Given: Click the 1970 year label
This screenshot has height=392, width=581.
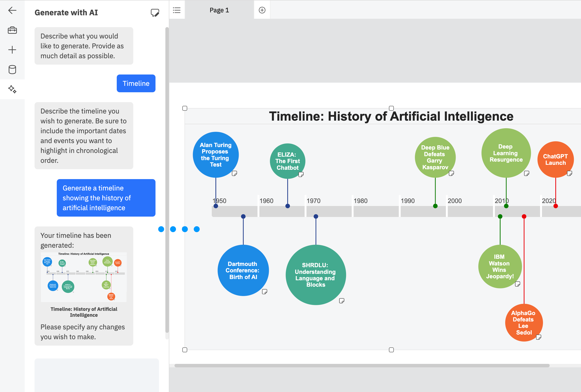Looking at the screenshot, I should click(x=313, y=201).
